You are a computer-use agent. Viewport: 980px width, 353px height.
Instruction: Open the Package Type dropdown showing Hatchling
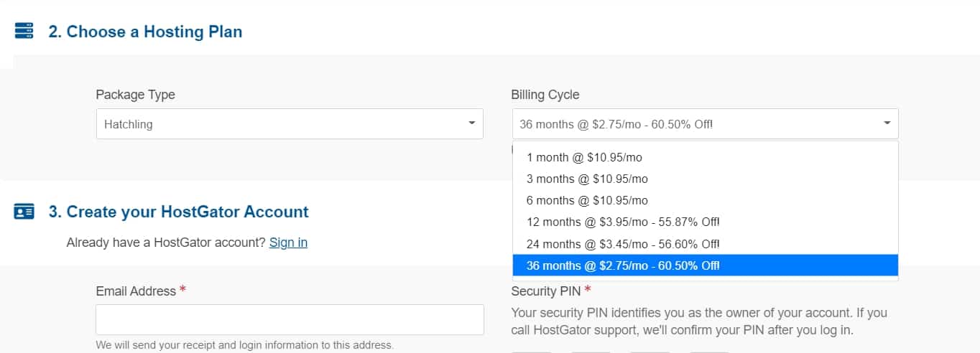(290, 124)
